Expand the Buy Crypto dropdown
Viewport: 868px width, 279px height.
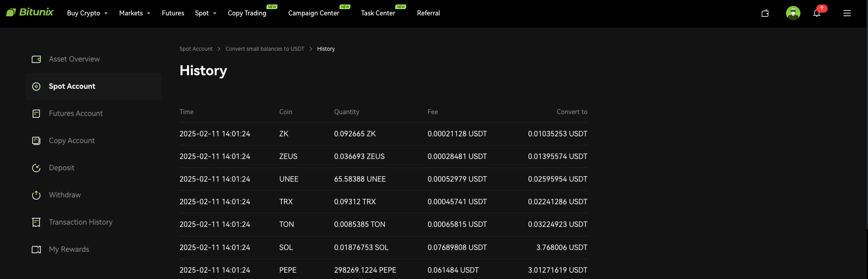click(87, 13)
